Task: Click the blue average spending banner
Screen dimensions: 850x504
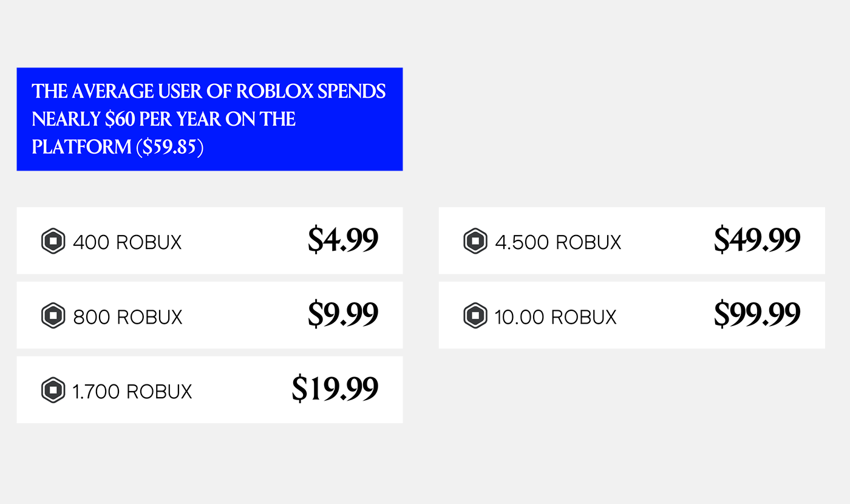Action: tap(209, 119)
